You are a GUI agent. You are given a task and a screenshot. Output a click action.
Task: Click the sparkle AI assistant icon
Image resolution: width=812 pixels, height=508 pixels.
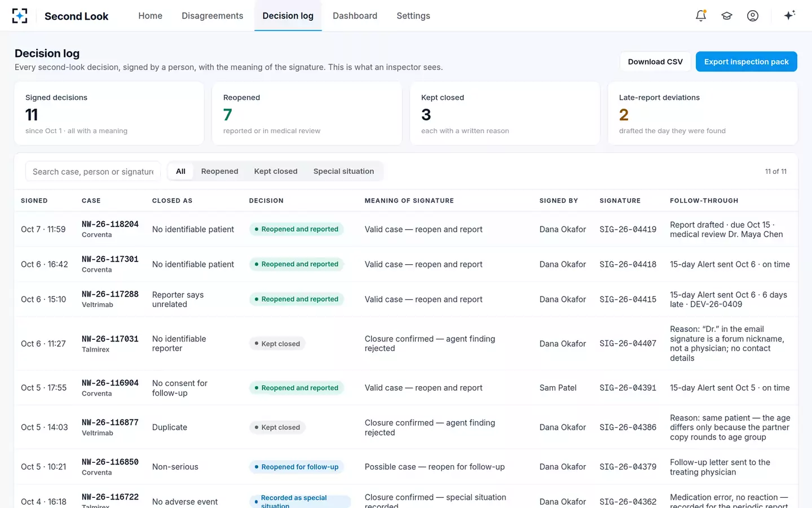(789, 15)
